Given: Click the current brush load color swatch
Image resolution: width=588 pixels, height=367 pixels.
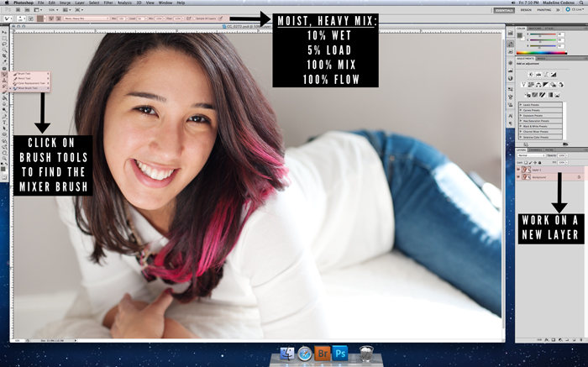Looking at the screenshot, I should click(x=40, y=18).
